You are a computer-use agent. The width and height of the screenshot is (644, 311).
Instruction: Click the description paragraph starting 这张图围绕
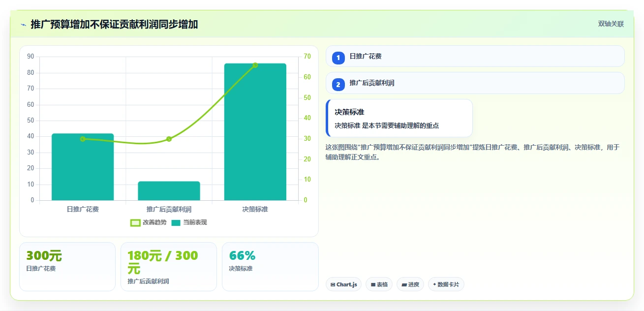473,152
